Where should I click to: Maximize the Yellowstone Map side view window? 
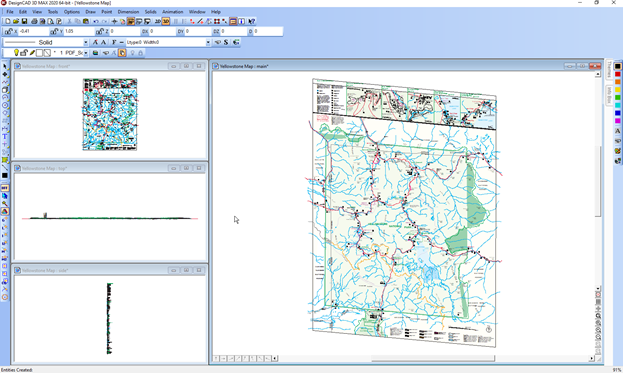[186, 271]
